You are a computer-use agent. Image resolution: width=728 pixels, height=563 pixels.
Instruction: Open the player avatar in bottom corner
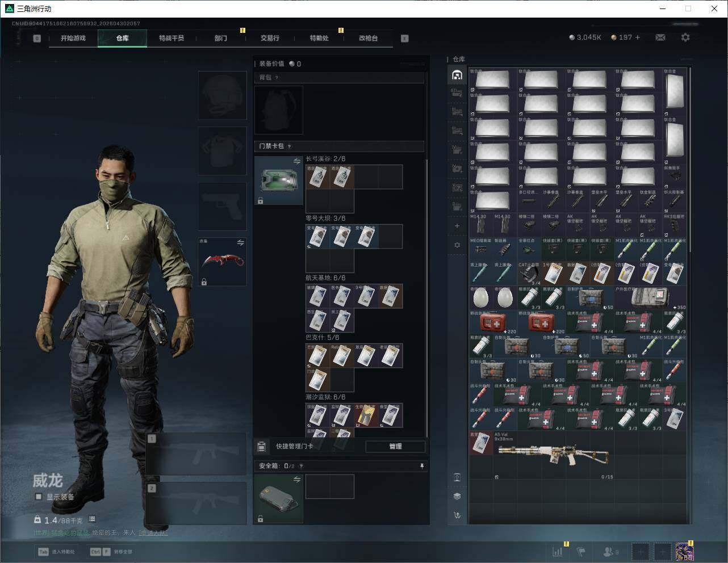684,552
